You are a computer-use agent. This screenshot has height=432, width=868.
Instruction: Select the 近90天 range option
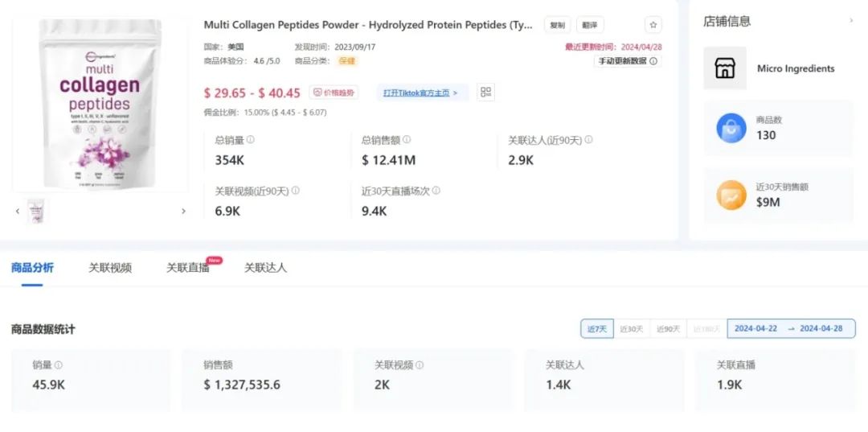(668, 329)
